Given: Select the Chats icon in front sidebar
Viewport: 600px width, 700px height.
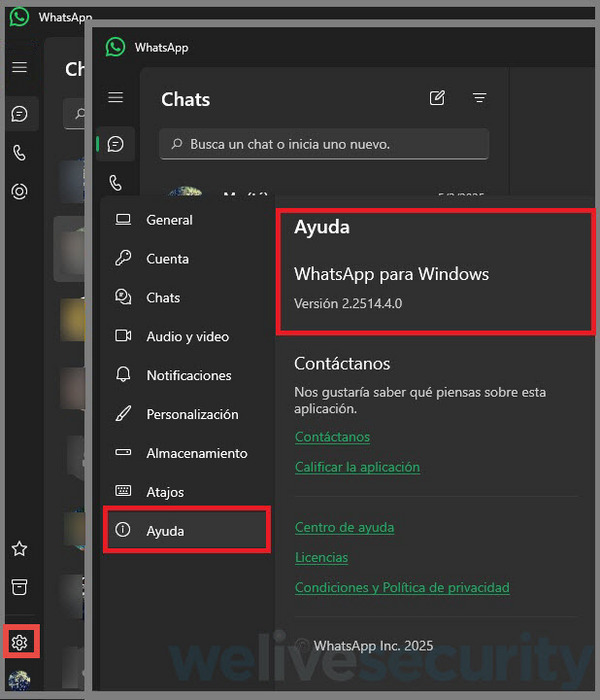Looking at the screenshot, I should [x=116, y=144].
